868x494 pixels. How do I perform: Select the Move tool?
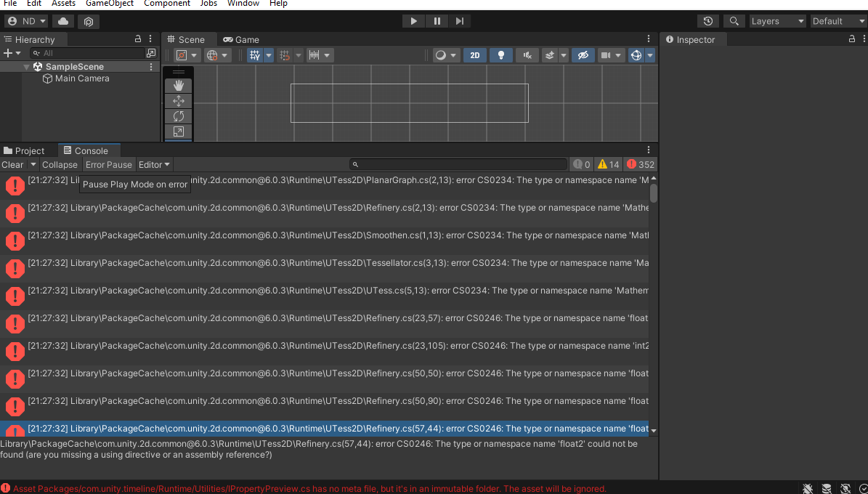(x=178, y=101)
